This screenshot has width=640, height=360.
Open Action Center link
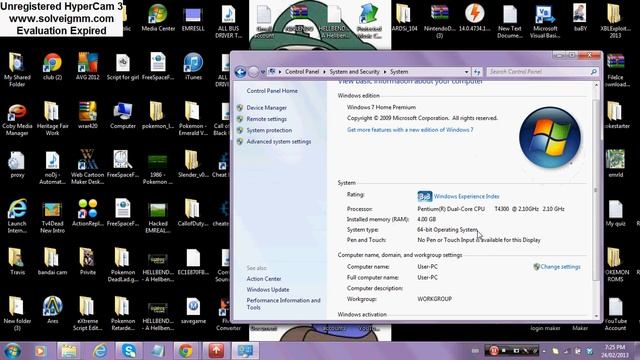[x=264, y=279]
